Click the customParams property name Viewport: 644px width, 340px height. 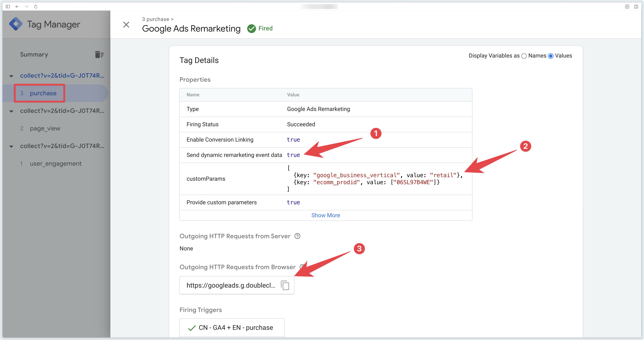pyautogui.click(x=206, y=179)
